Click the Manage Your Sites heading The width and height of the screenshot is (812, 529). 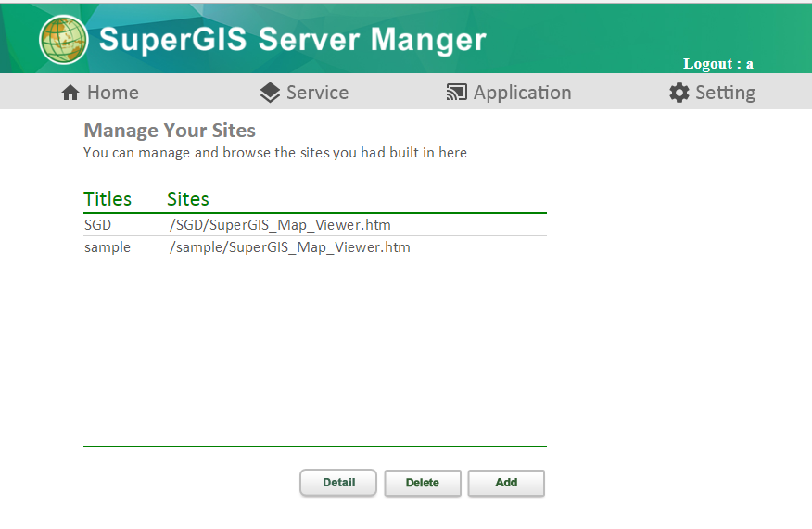[x=170, y=131]
